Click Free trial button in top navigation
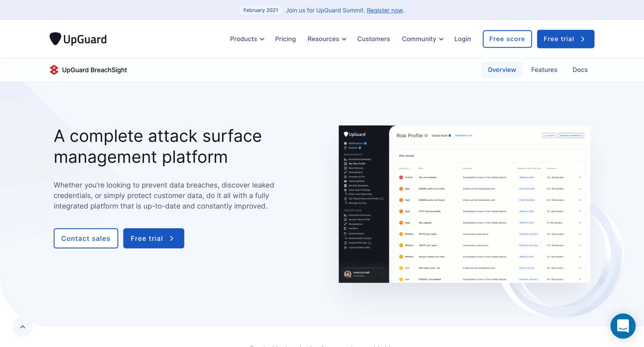644x347 pixels. pos(566,39)
